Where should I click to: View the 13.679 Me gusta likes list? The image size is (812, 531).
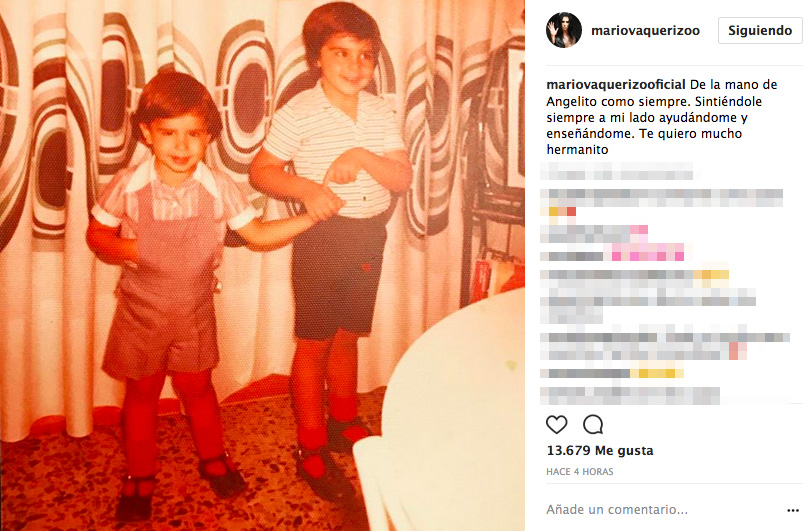tap(600, 450)
